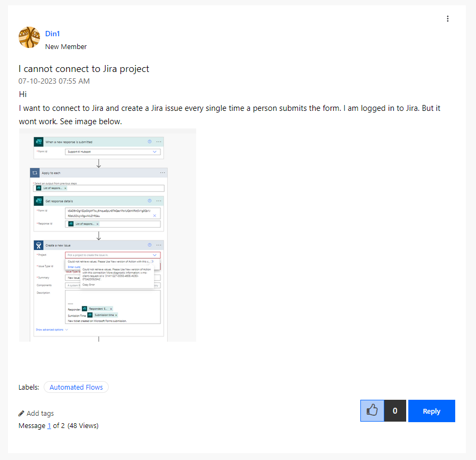View the kudos count of 0

tap(395, 410)
